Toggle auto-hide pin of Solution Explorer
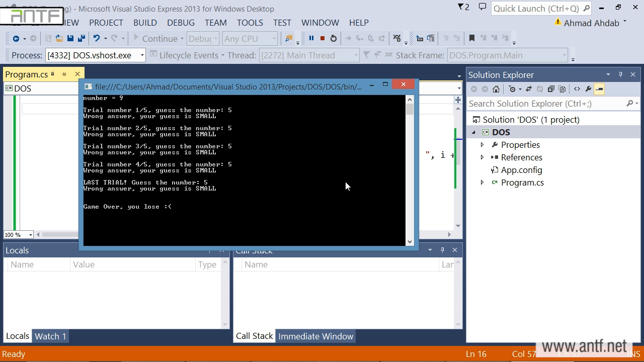 [620, 74]
